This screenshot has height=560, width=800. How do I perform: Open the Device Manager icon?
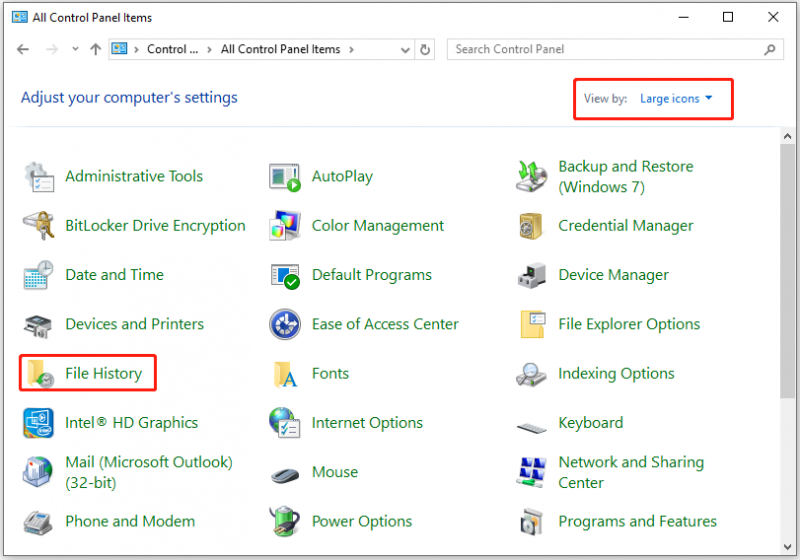pyautogui.click(x=531, y=275)
